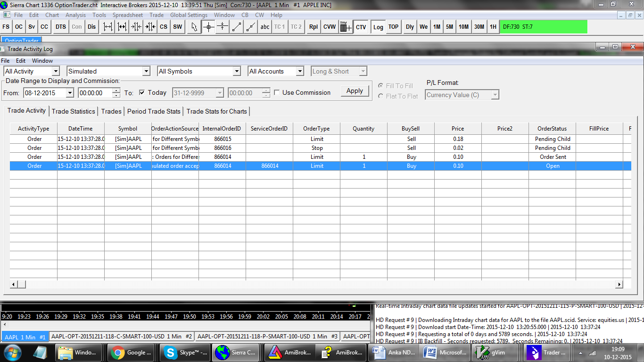The height and width of the screenshot is (362, 644).
Task: Click the InternalOrderID cell 866015
Action: click(223, 139)
